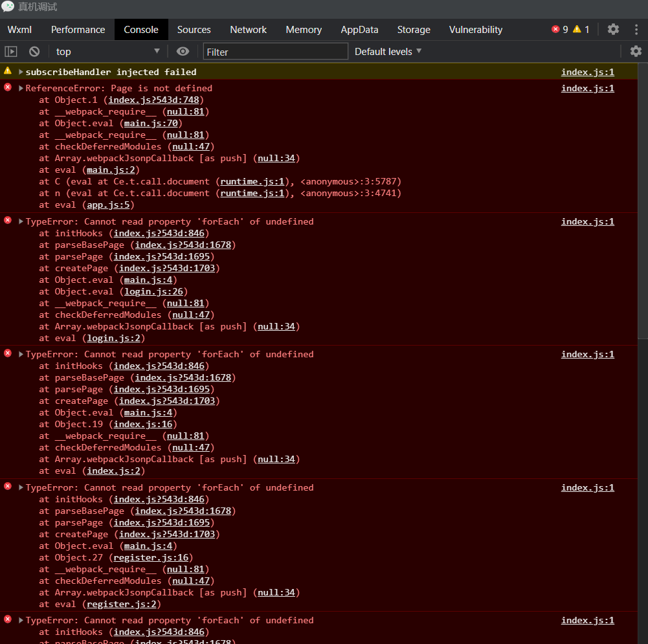
Task: Open DevTools settings gear beside the error counts
Action: [613, 29]
